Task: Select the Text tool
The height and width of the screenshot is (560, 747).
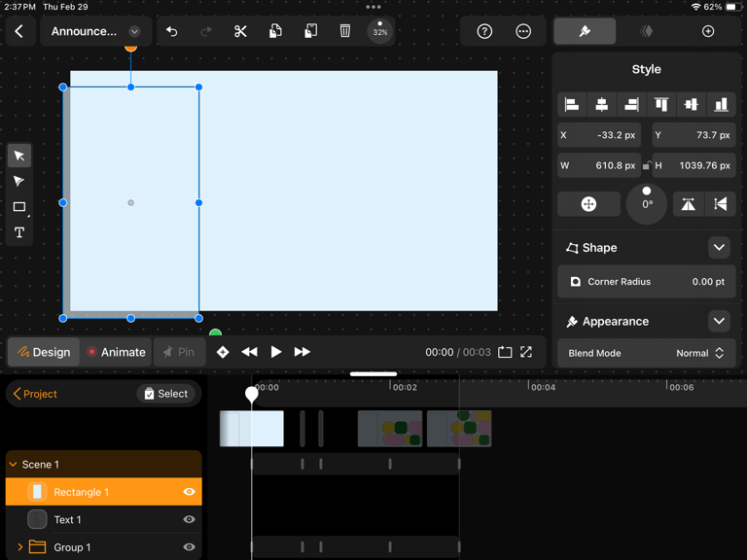Action: point(19,232)
